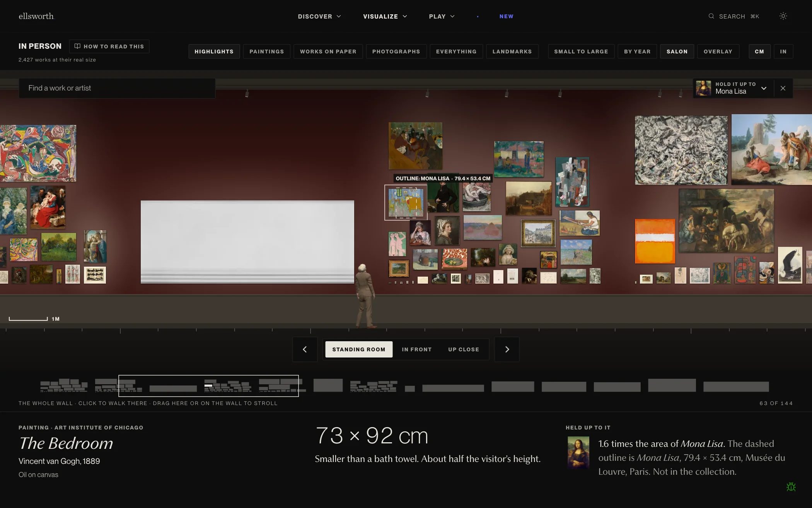Click The Bedroom painting on the wall
Screen dimensions: 812x508
point(406,203)
